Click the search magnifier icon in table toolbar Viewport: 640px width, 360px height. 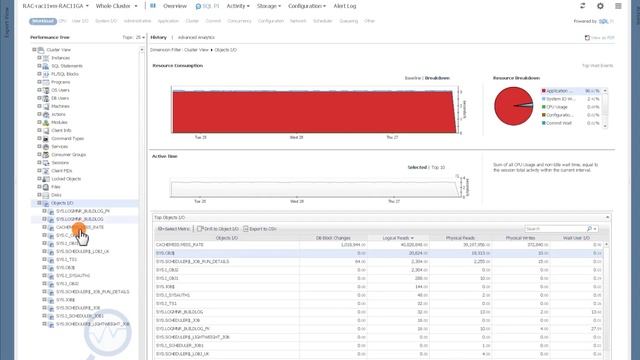coord(589,229)
